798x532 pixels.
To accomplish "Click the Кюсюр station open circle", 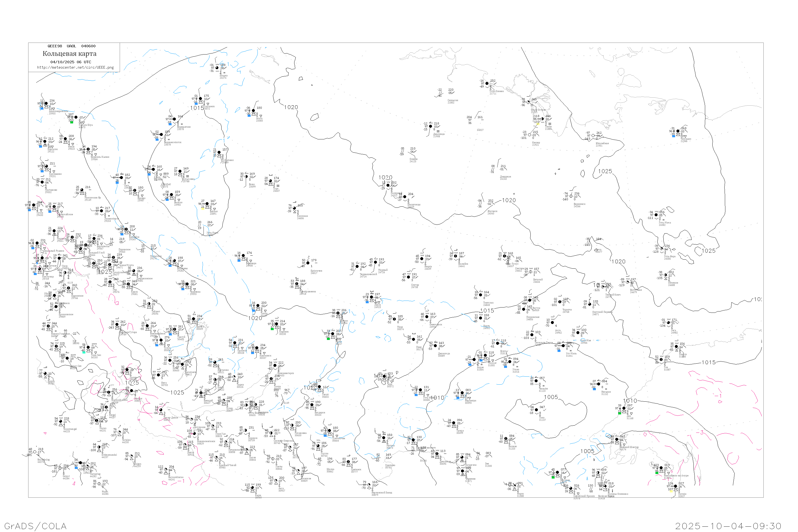I will (x=530, y=135).
